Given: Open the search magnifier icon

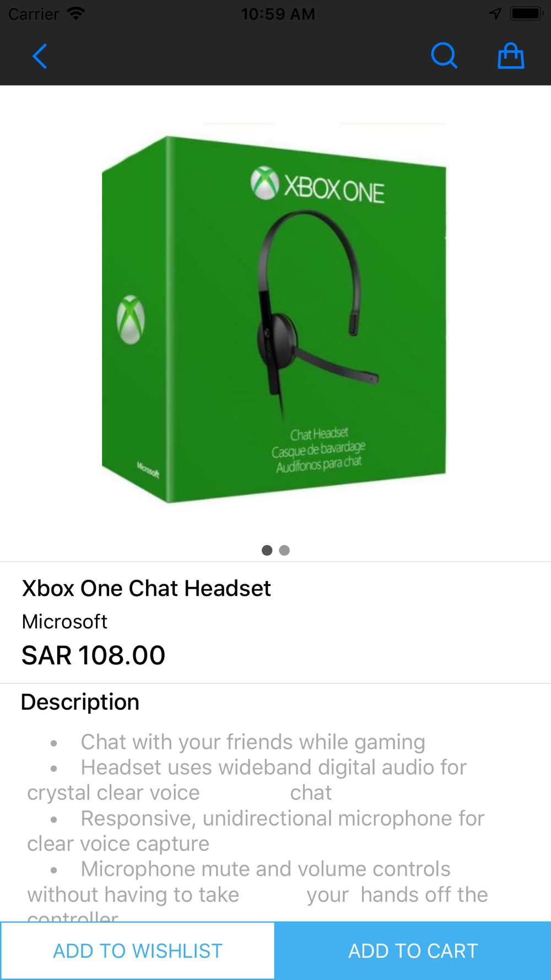Looking at the screenshot, I should click(444, 56).
